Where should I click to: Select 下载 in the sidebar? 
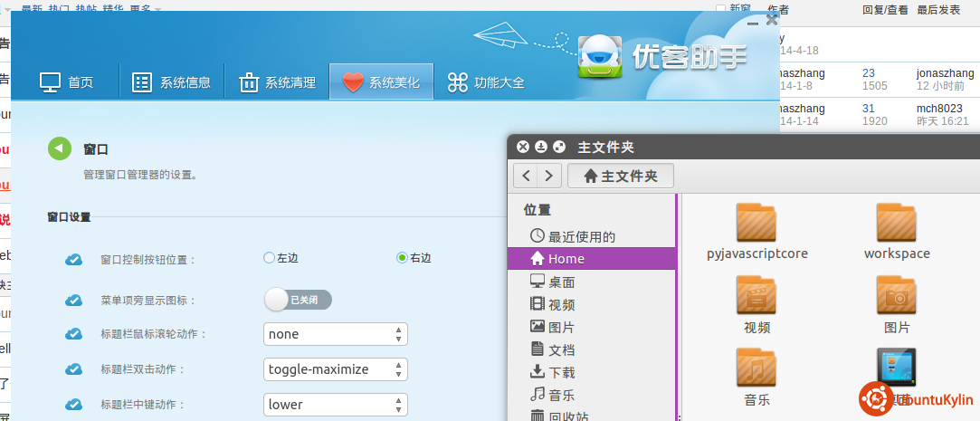[561, 372]
